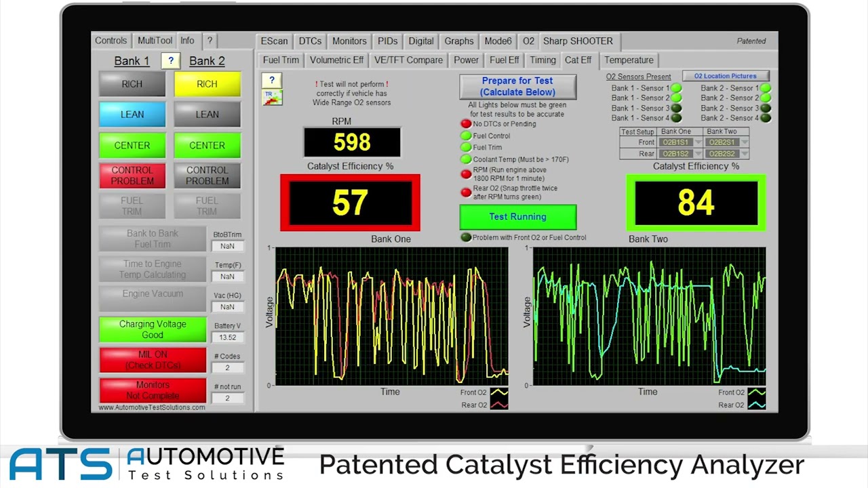Click the Monitors Not Complete button

pos(153,390)
